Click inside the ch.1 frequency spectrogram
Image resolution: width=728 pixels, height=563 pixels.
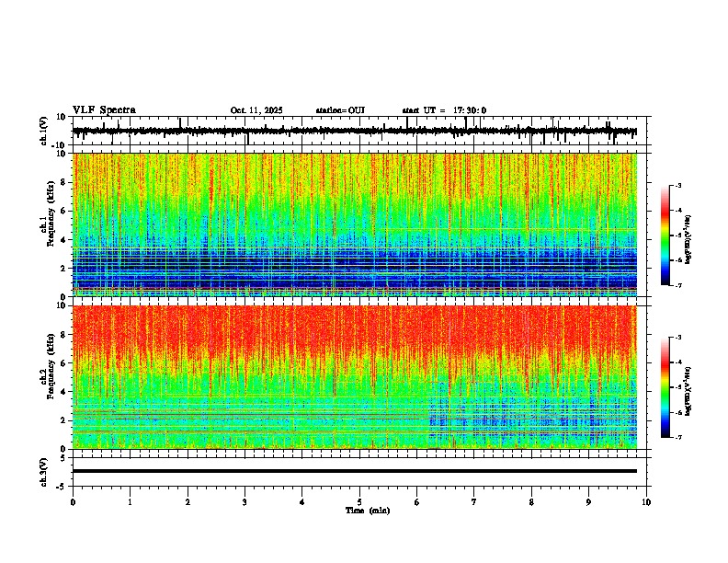355,224
